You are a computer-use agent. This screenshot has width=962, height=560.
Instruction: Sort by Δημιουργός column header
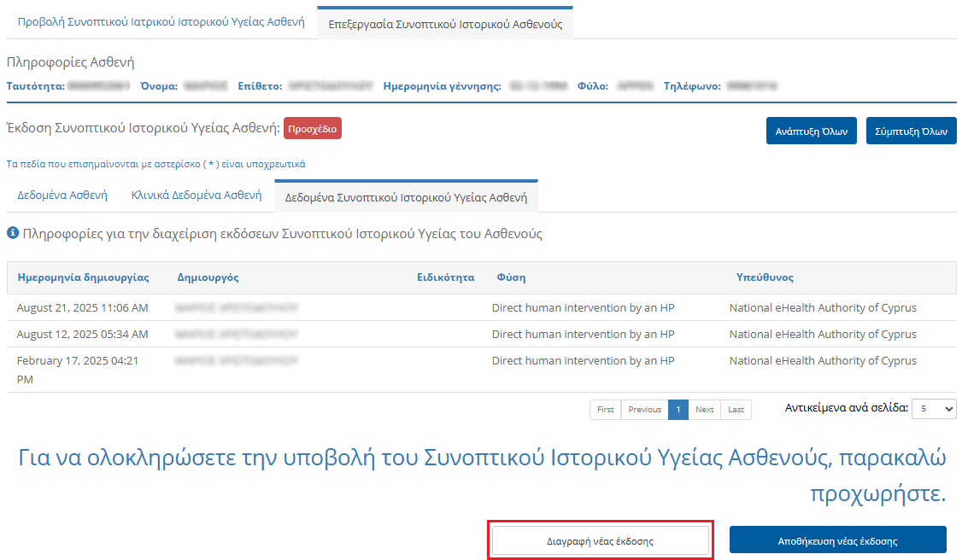(x=208, y=277)
